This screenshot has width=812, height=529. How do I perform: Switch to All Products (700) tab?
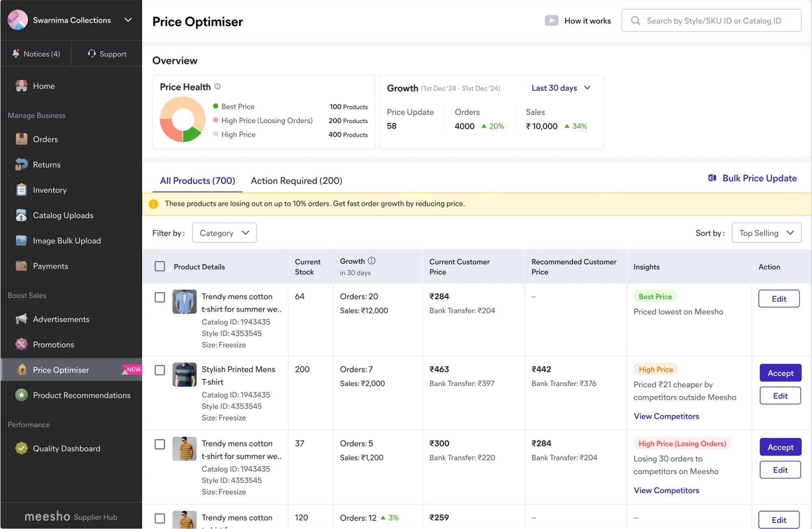click(x=197, y=181)
